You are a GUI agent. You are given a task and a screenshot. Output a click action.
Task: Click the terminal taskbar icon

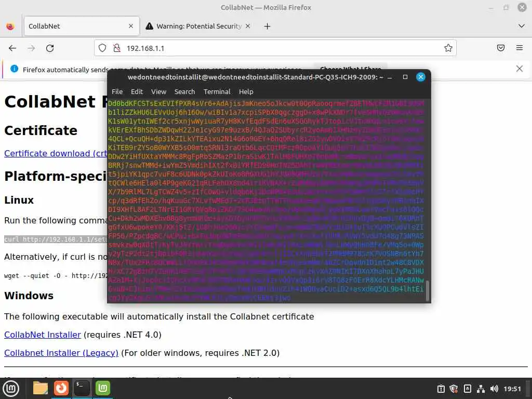[x=82, y=388]
